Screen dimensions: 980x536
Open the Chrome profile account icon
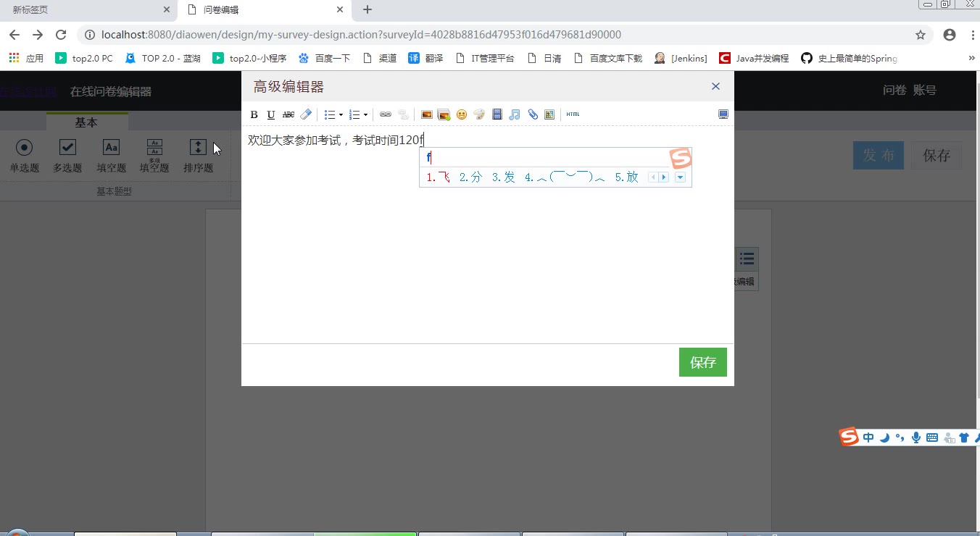tap(950, 35)
